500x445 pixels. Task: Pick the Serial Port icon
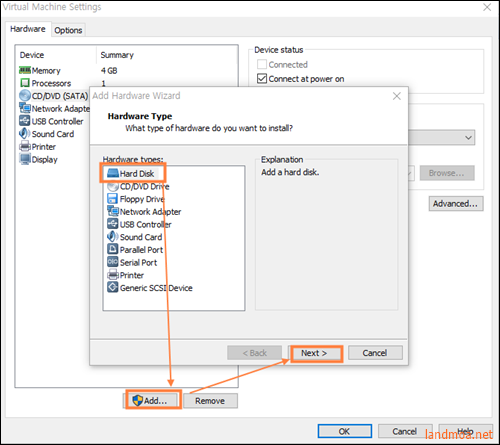(112, 262)
